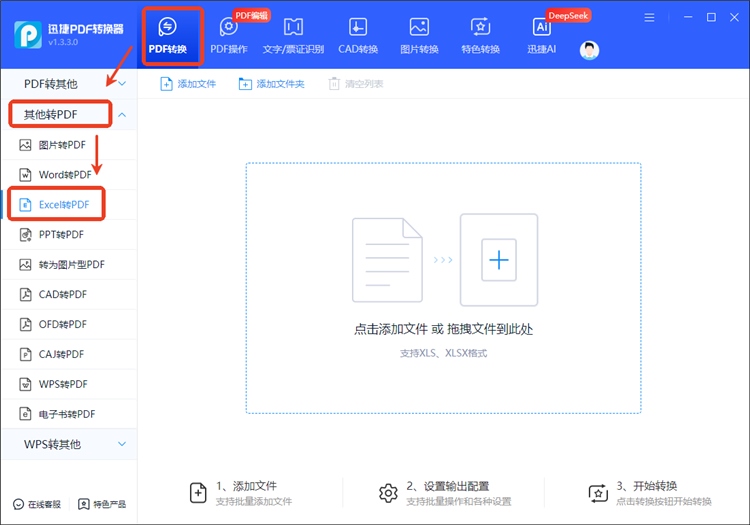Switch to the PDF操作 tab
Image resolution: width=750 pixels, height=525 pixels.
229,36
